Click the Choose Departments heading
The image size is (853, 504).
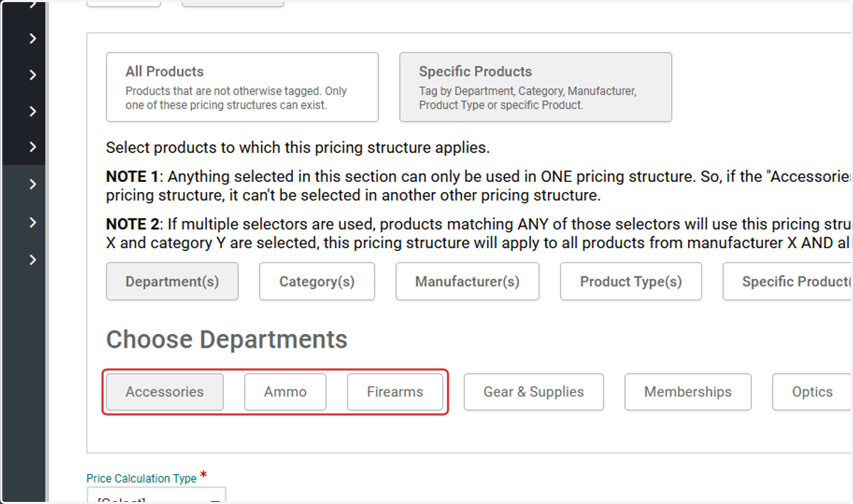(x=227, y=340)
